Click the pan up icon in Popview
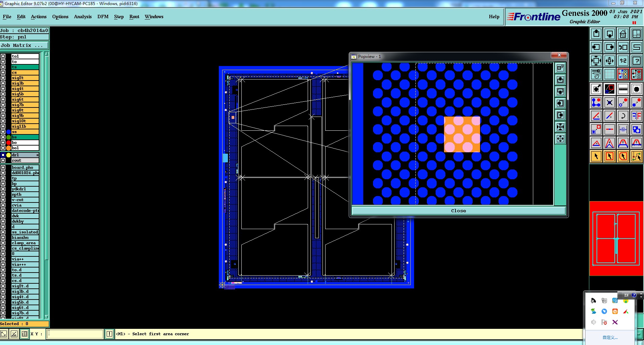The height and width of the screenshot is (345, 644). 560,80
